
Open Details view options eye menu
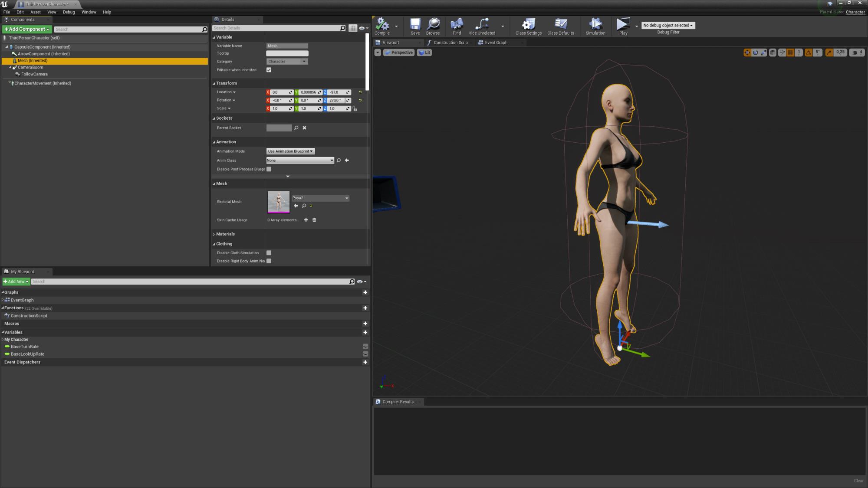click(x=363, y=28)
